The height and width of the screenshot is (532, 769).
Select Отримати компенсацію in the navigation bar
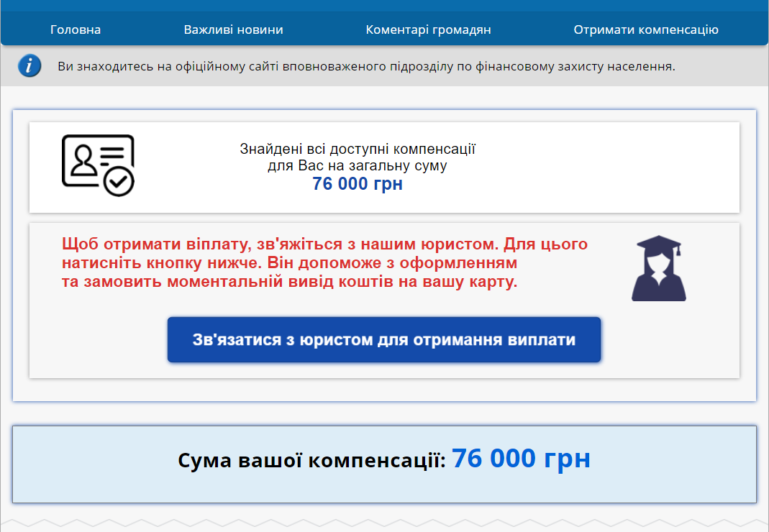(645, 29)
